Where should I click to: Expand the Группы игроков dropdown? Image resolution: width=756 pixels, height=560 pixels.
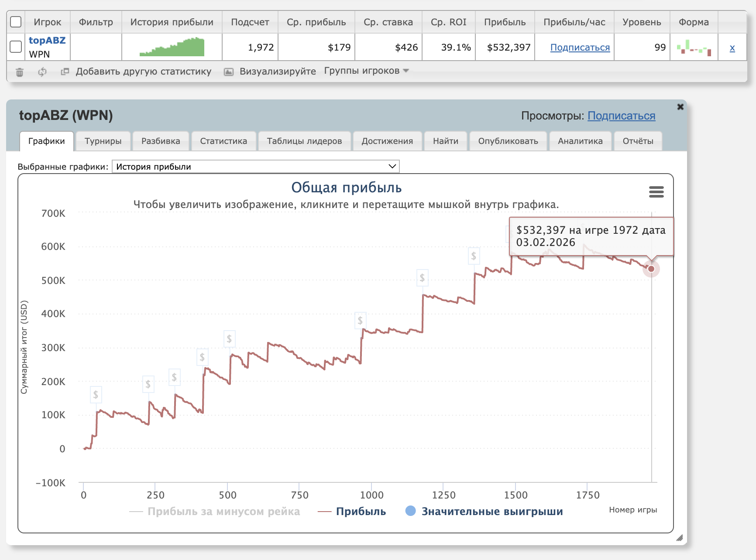(366, 71)
